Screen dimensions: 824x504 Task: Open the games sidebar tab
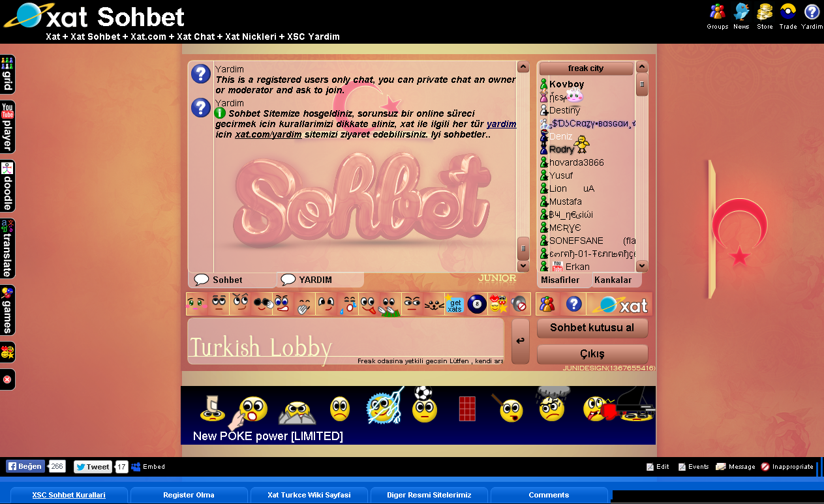click(x=7, y=310)
